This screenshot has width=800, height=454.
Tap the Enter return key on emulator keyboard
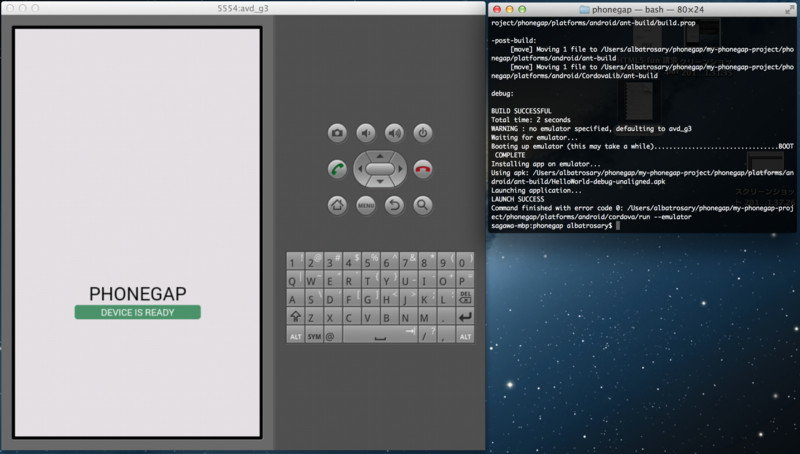[x=465, y=316]
